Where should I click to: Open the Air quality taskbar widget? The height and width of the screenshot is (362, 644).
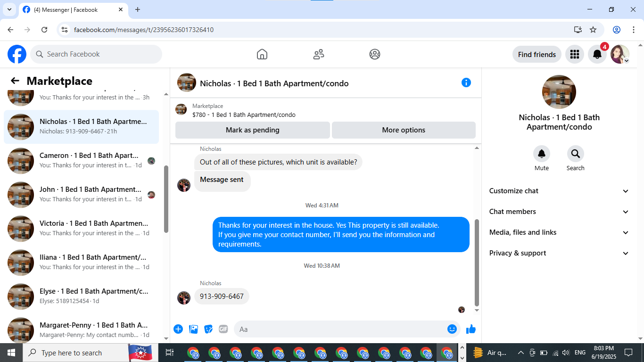[x=490, y=353]
